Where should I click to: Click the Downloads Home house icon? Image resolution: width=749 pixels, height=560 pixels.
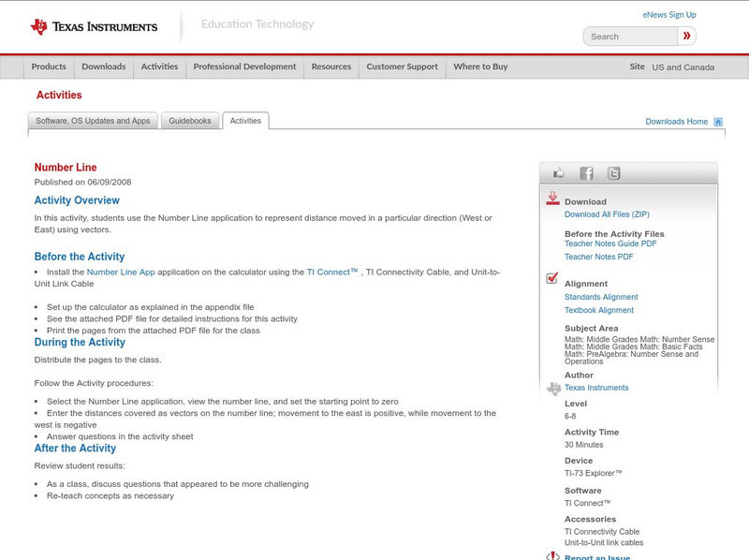pos(718,122)
